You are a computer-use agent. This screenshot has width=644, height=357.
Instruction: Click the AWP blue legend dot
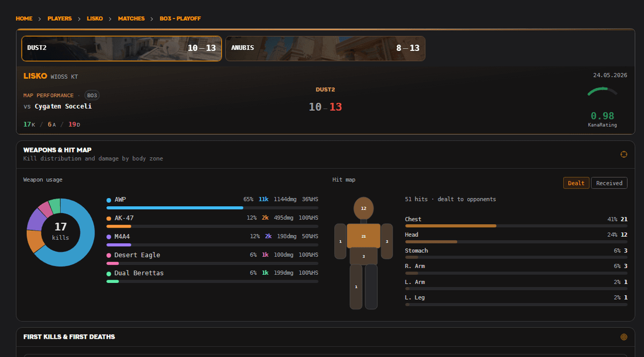(109, 200)
